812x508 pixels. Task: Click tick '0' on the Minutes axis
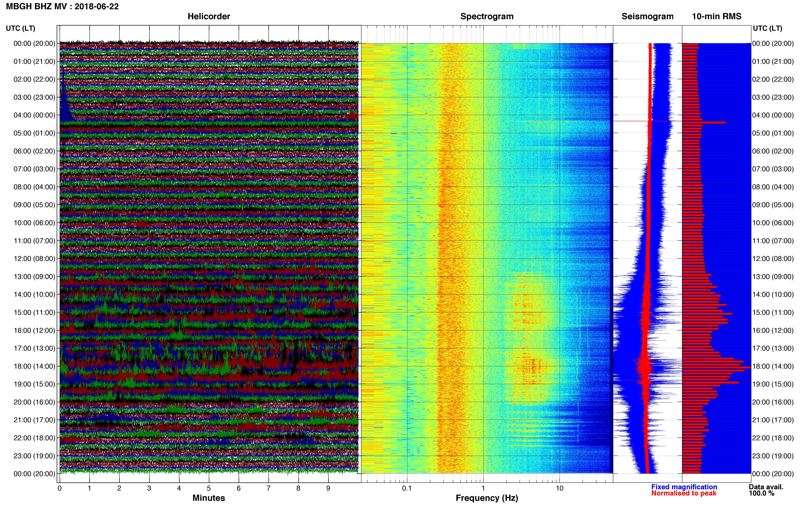[59, 488]
